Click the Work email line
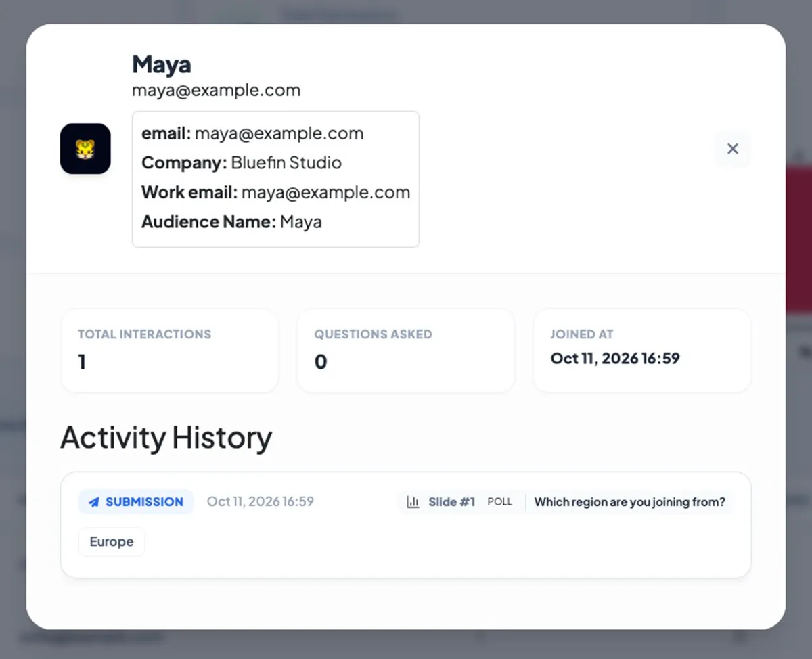 pyautogui.click(x=276, y=192)
